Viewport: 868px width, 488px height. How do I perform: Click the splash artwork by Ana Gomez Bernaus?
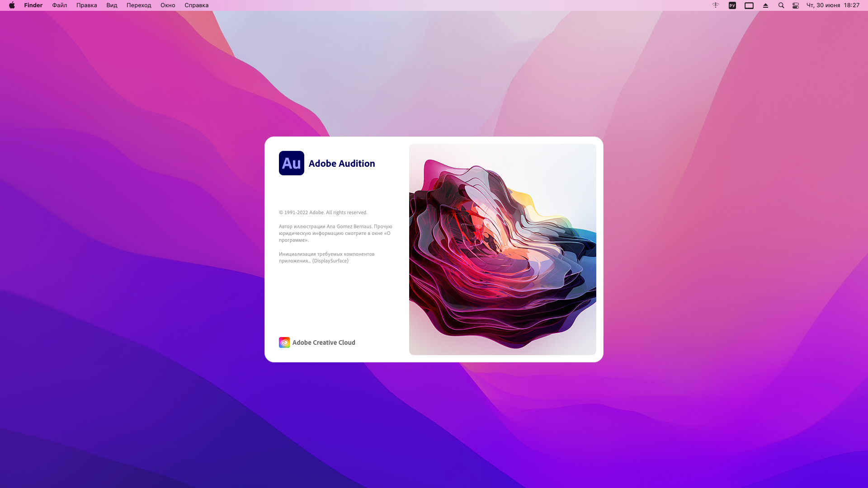pos(502,249)
